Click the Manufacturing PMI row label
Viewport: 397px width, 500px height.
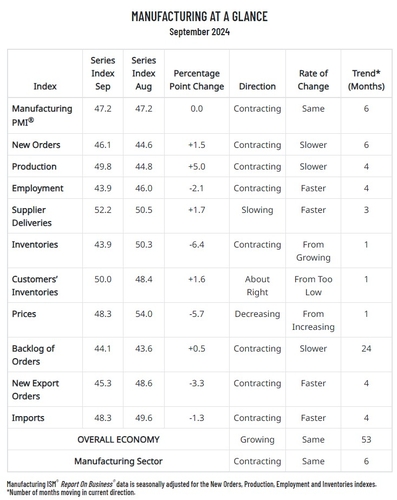point(42,115)
